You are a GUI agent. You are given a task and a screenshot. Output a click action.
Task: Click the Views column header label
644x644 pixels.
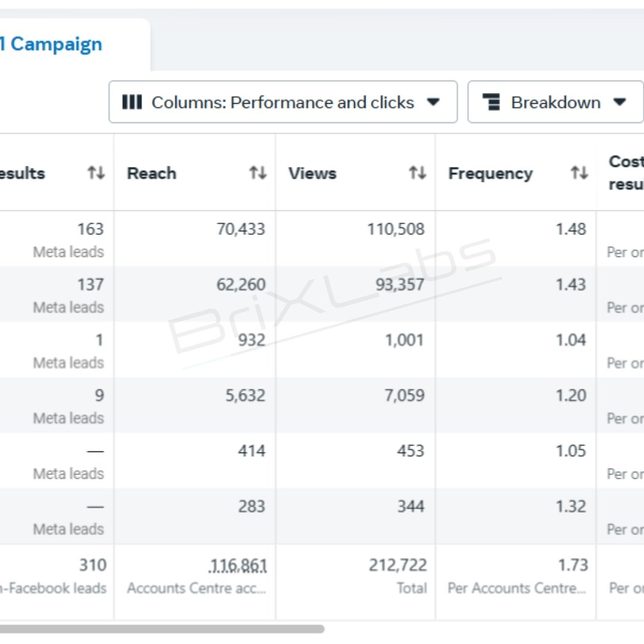tap(312, 174)
